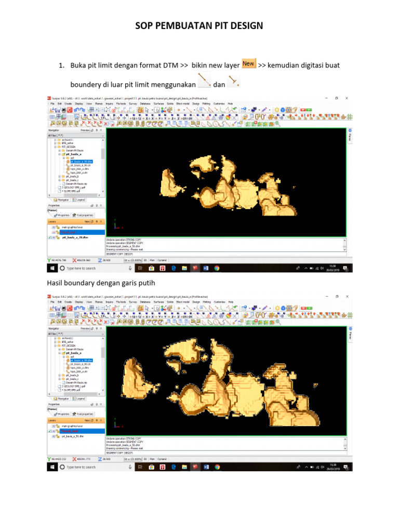Image resolution: width=399 pixels, height=532 pixels.
Task: Expand PIT_DESIGN folder node in first screenshot
Action: [55, 147]
